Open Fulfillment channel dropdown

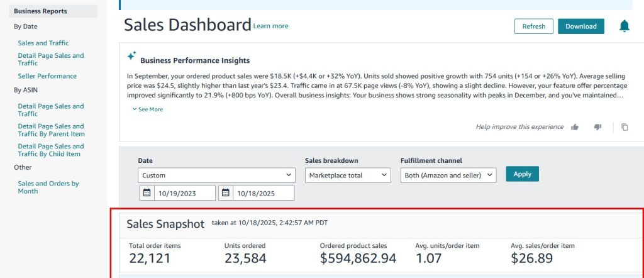tap(448, 175)
